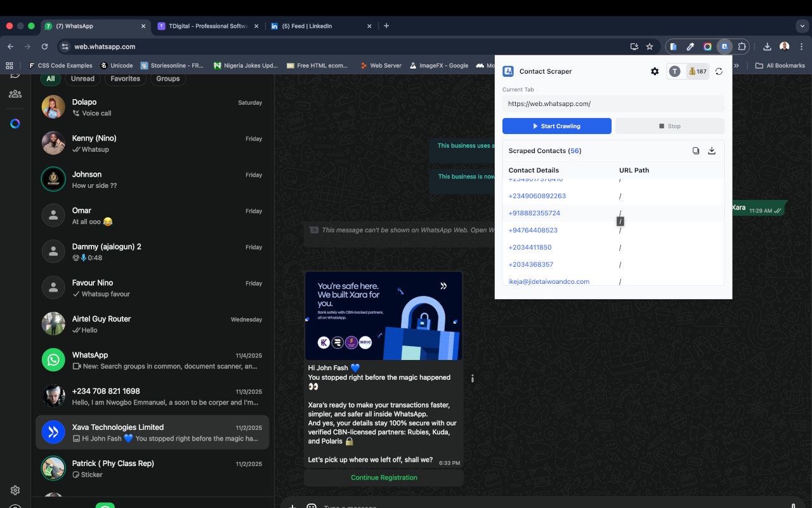Open the ImageFX - Google bookmark
The width and height of the screenshot is (812, 508).
tap(439, 65)
